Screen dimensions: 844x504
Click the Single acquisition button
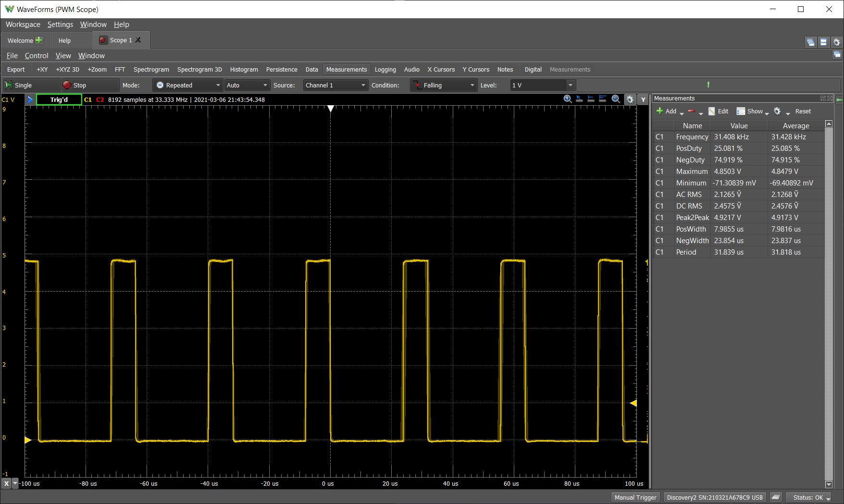(x=32, y=85)
